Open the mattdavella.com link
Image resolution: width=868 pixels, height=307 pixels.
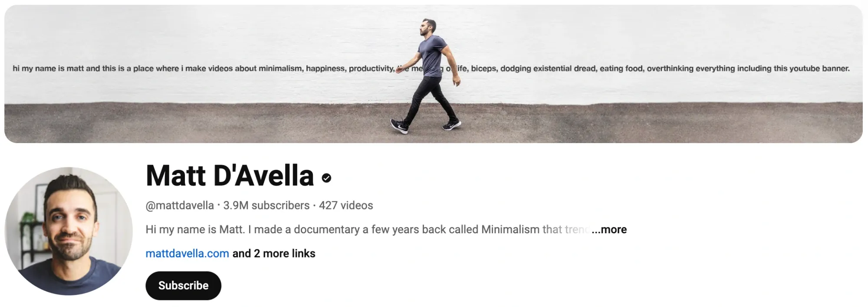click(187, 253)
